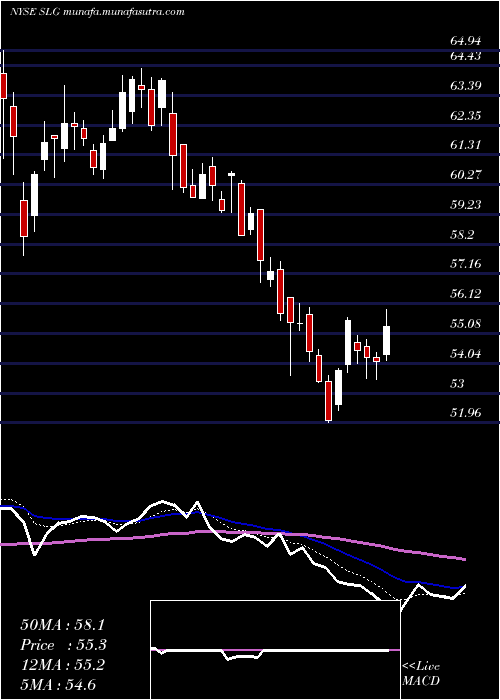Click the 60.27 price axis label
The image size is (500, 700).
point(466,175)
